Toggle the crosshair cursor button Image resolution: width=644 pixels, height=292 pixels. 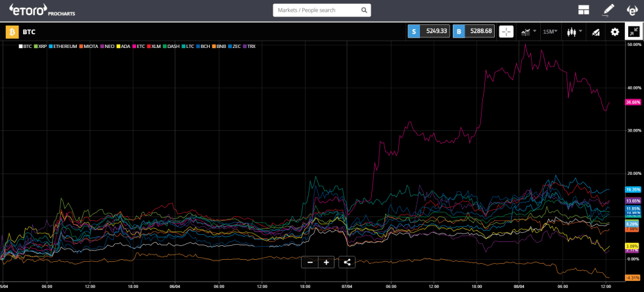click(506, 32)
